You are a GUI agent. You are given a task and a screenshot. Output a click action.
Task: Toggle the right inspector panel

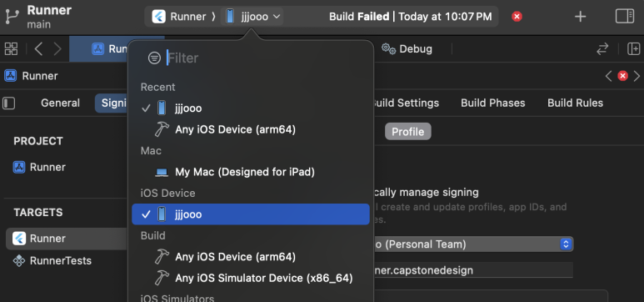point(625,17)
